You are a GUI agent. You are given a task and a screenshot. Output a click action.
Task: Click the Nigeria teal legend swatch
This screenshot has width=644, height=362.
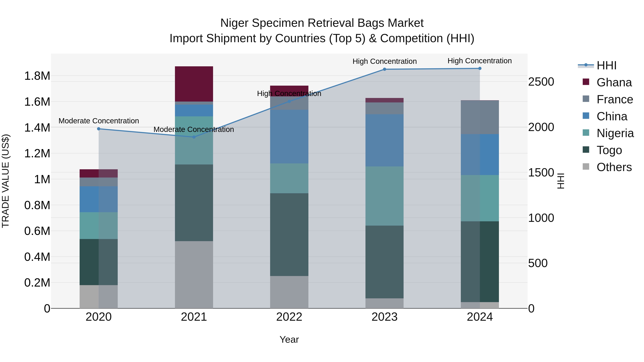(586, 132)
